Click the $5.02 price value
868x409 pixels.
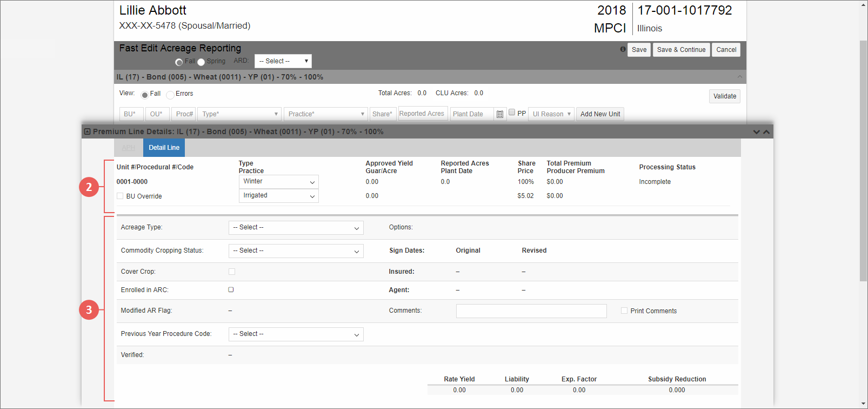coord(525,196)
